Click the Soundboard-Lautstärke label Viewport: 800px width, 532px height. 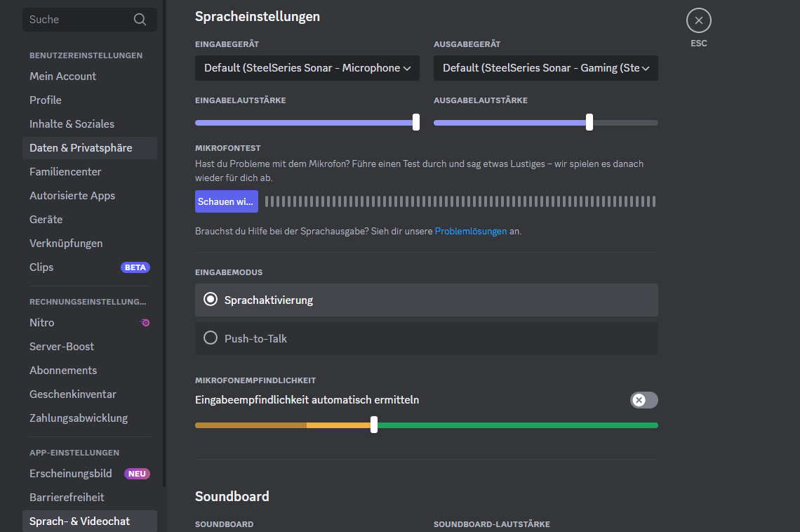point(492,524)
